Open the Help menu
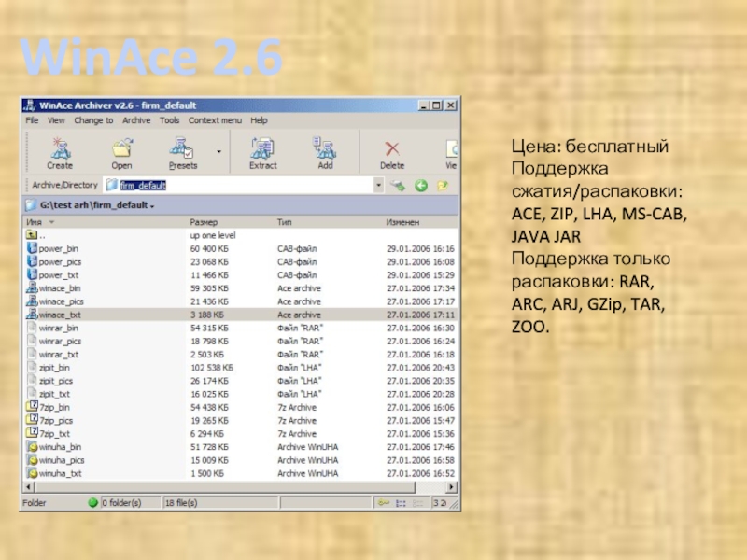 point(259,120)
